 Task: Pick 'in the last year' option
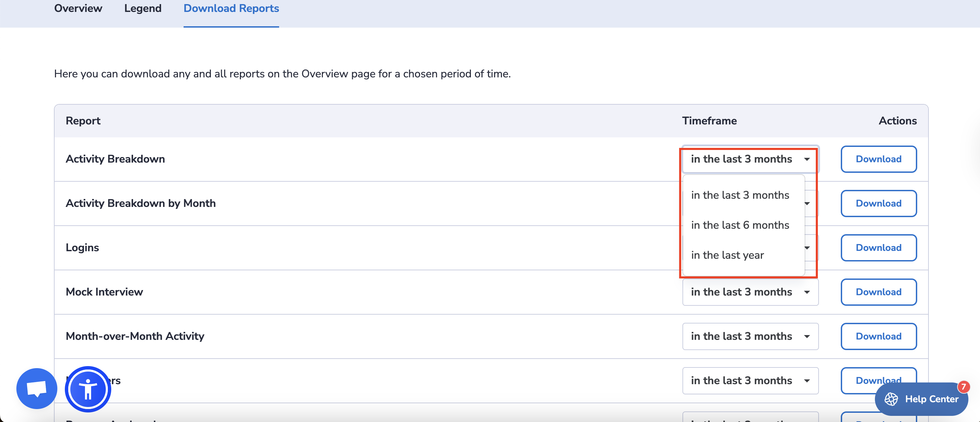[x=727, y=255]
